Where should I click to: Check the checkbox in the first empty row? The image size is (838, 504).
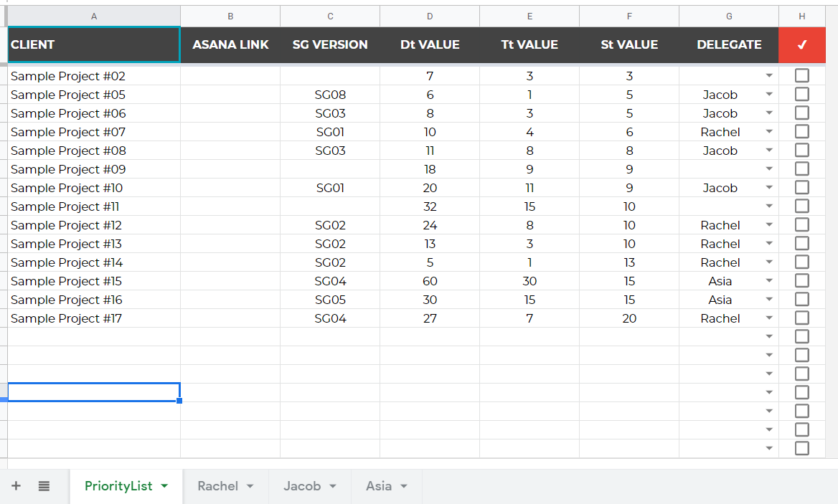pos(801,336)
